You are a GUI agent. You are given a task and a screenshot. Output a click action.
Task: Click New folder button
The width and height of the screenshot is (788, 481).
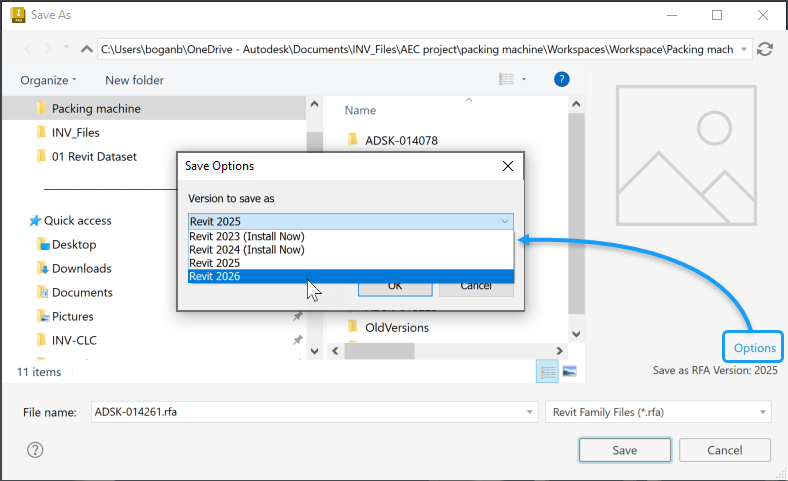pyautogui.click(x=134, y=80)
